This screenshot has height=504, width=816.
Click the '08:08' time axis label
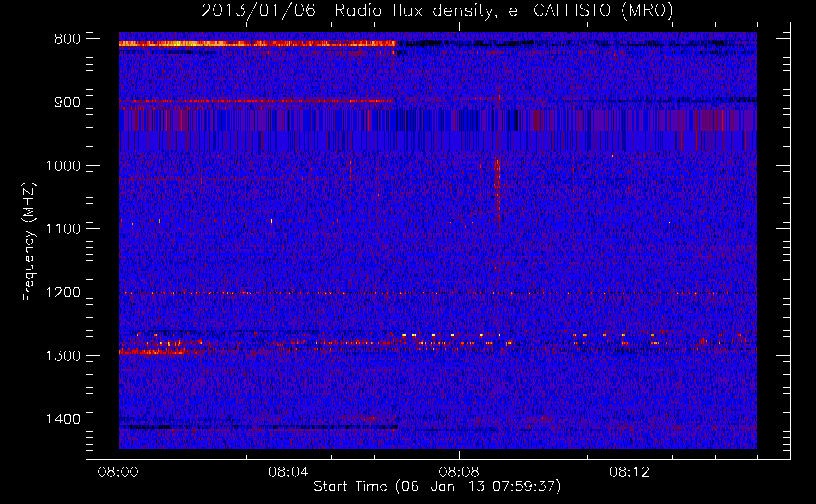[459, 472]
